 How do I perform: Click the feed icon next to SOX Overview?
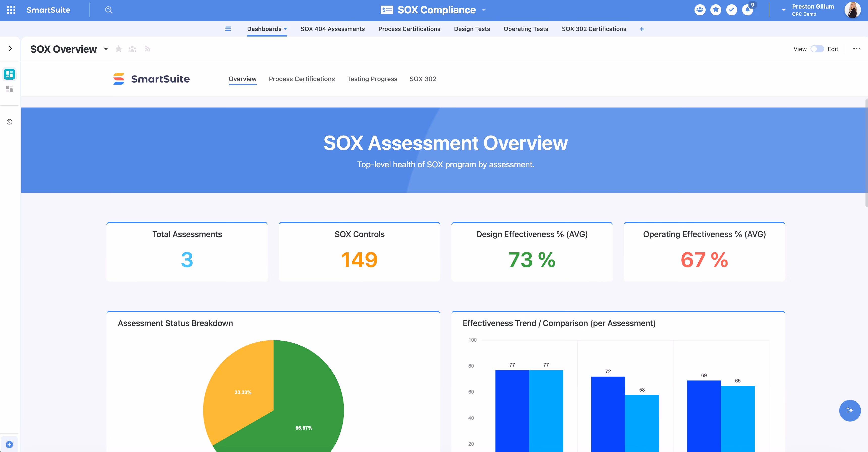[x=147, y=49]
